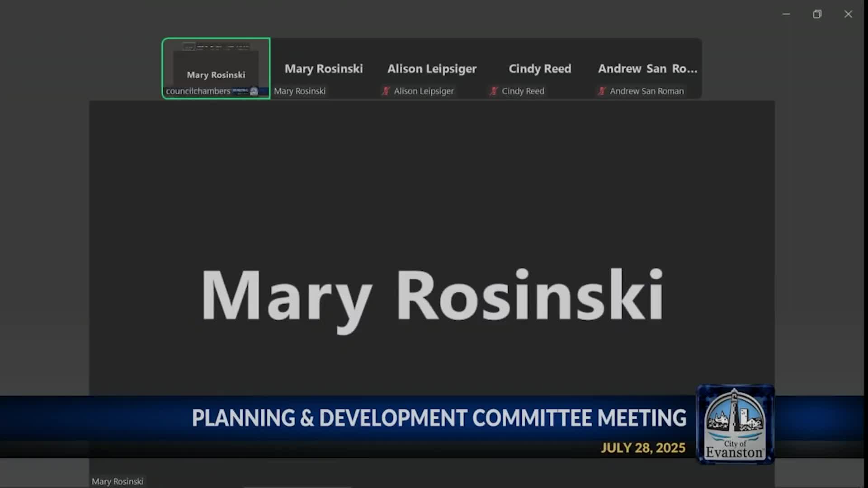Select Mary Rosinski's participant tile

324,69
